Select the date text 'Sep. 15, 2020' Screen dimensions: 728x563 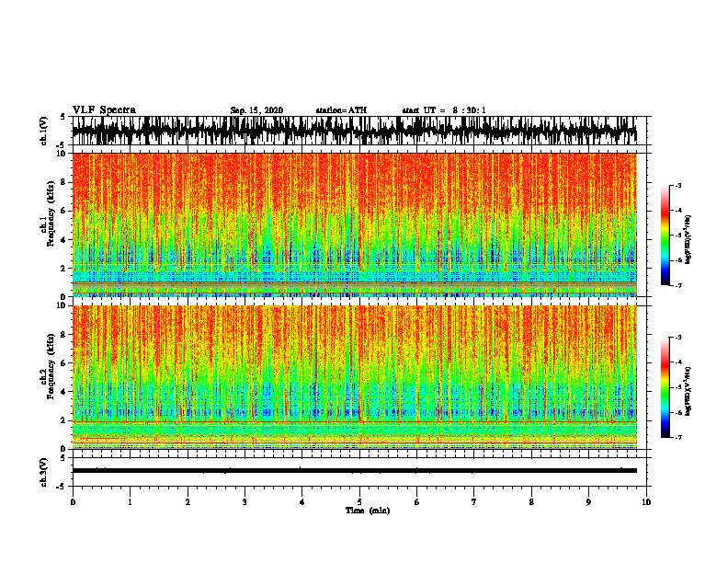pyautogui.click(x=256, y=110)
